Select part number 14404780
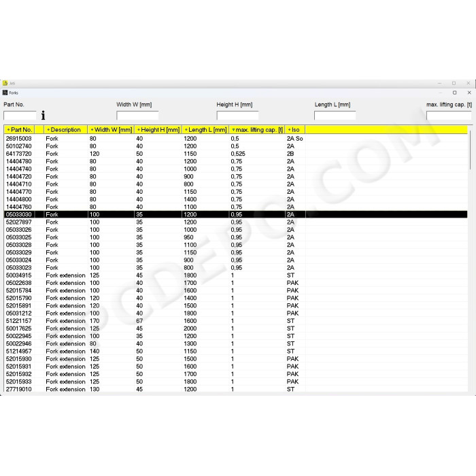 click(x=19, y=161)
